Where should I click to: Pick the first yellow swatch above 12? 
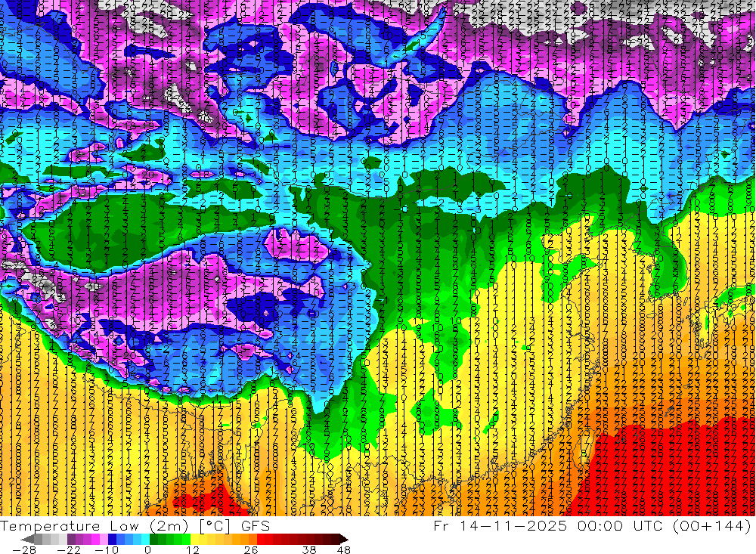tap(195, 540)
